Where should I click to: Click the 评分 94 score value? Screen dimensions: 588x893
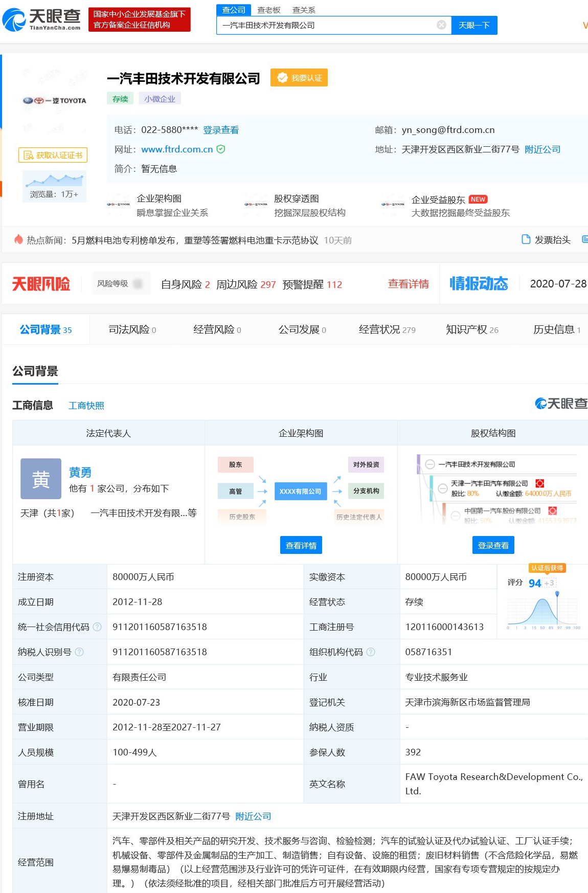coord(535,583)
